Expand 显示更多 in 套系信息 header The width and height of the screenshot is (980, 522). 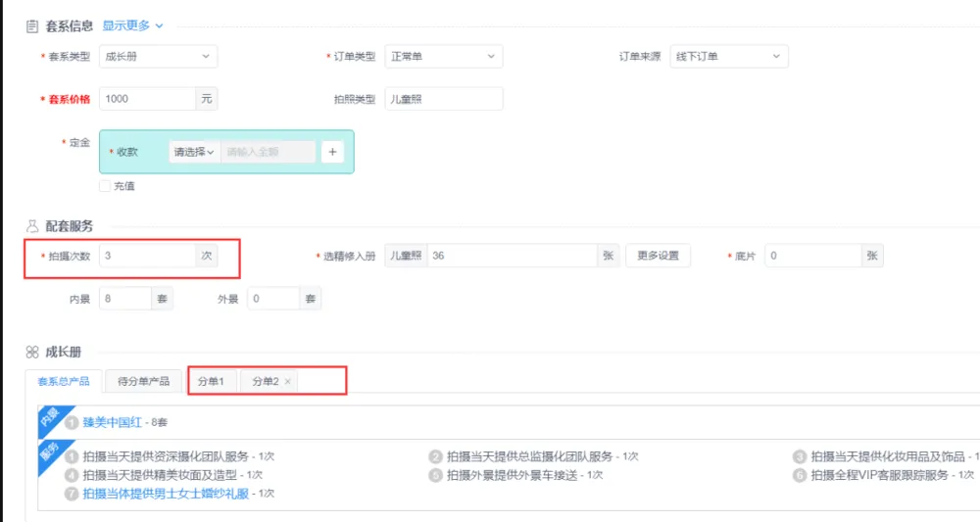point(133,25)
